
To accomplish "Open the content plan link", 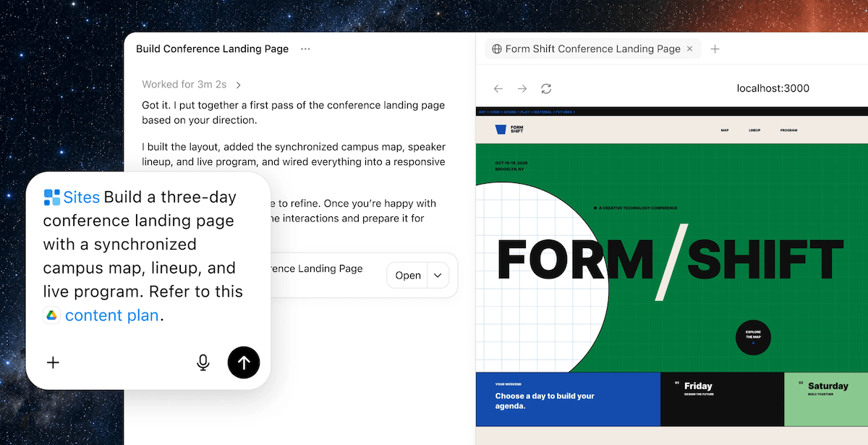I will [111, 315].
